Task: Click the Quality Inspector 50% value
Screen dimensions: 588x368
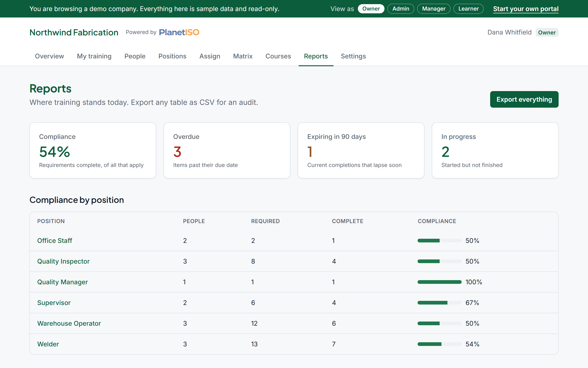Action: 472,261
